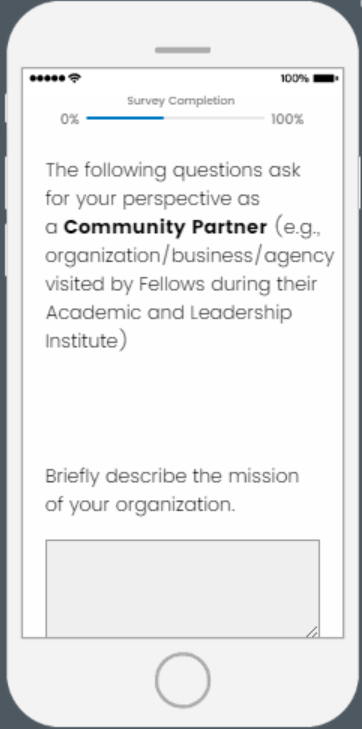
Task: Focus the organization mission text area
Action: (x=183, y=589)
